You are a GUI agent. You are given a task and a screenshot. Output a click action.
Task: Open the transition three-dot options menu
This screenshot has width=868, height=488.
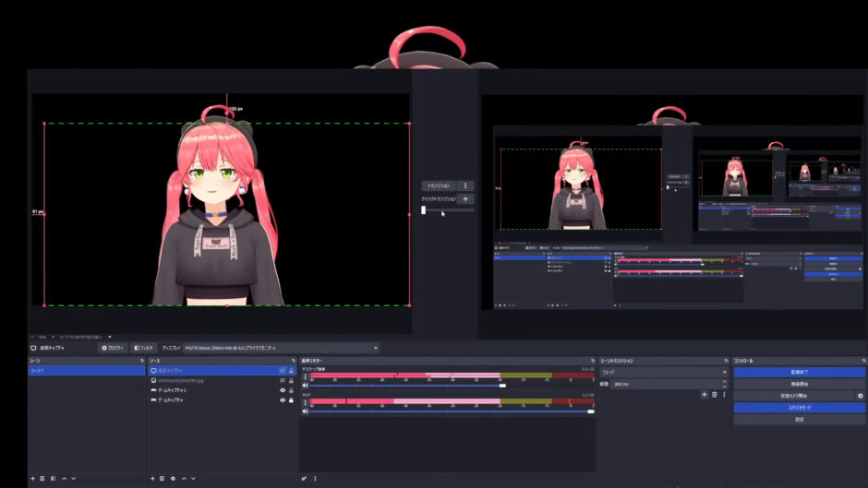click(465, 185)
